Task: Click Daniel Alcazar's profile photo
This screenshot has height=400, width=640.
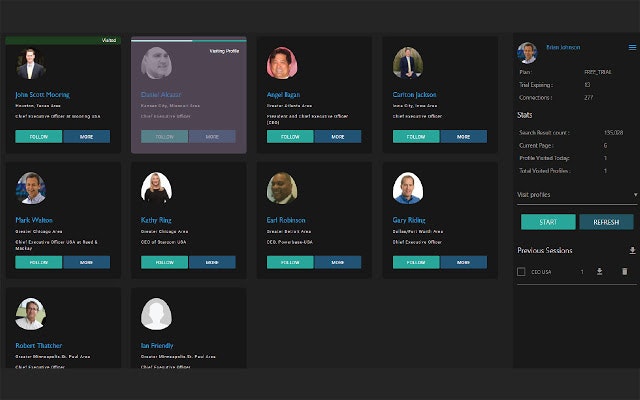Action: pos(156,63)
